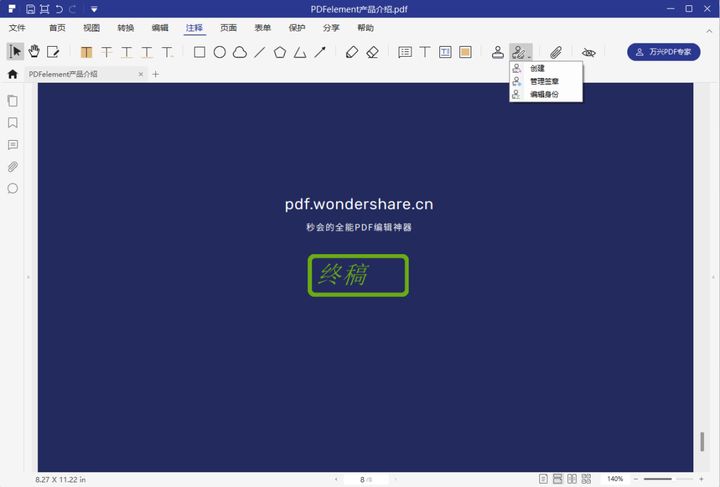
Task: Go to Home start page icon
Action: pyautogui.click(x=13, y=74)
